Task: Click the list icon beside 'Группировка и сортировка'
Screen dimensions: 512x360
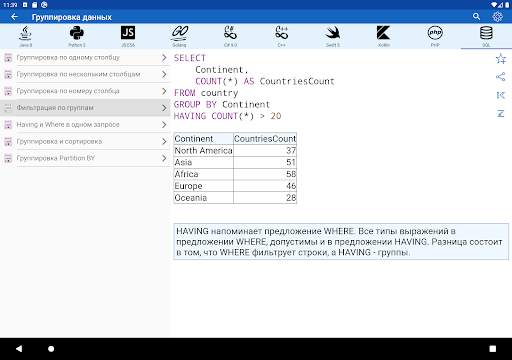Action: click(x=8, y=141)
